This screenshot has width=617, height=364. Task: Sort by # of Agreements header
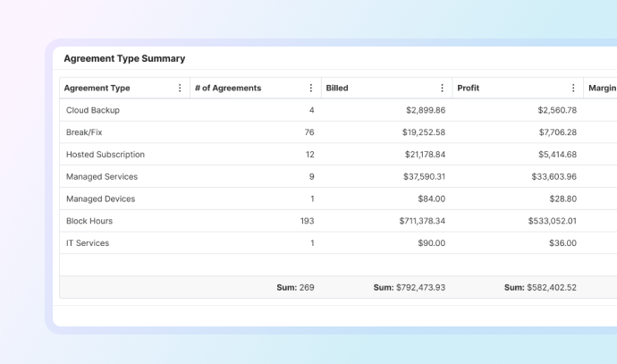(x=228, y=89)
